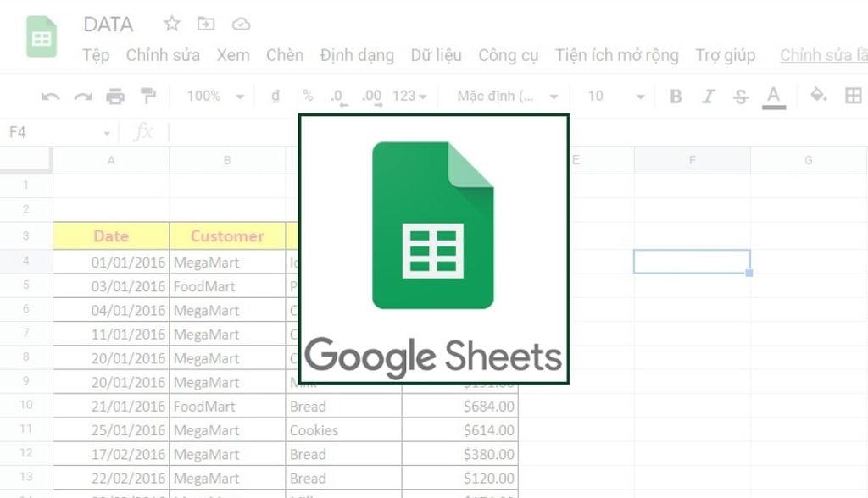The width and height of the screenshot is (868, 498).
Task: Toggle bold formatting
Action: tap(676, 97)
